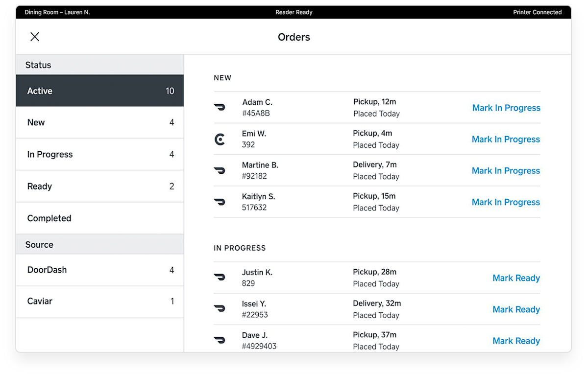Image resolution: width=588 pixels, height=374 pixels.
Task: Click DoorDash icon beside Adam C.
Action: (220, 107)
